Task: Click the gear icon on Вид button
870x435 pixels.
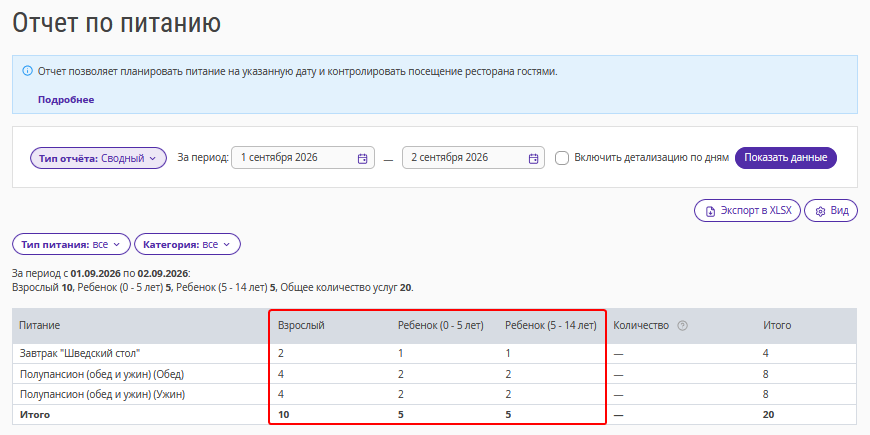Action: click(x=821, y=211)
